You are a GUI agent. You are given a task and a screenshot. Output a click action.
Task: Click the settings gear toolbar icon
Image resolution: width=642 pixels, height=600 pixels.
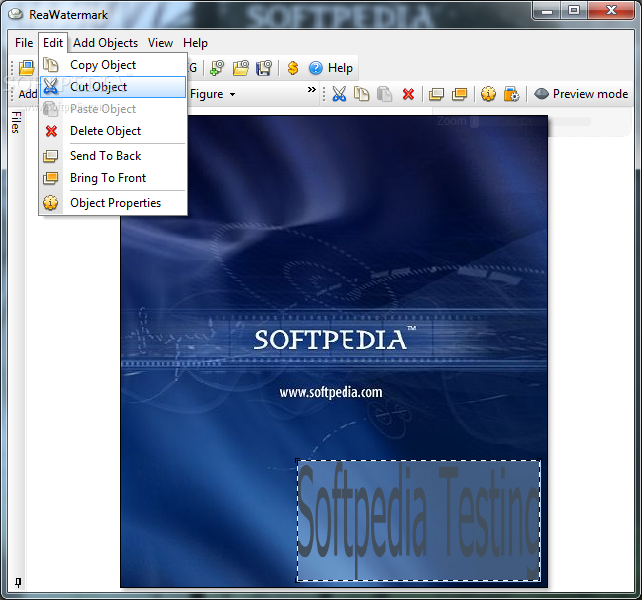point(511,94)
